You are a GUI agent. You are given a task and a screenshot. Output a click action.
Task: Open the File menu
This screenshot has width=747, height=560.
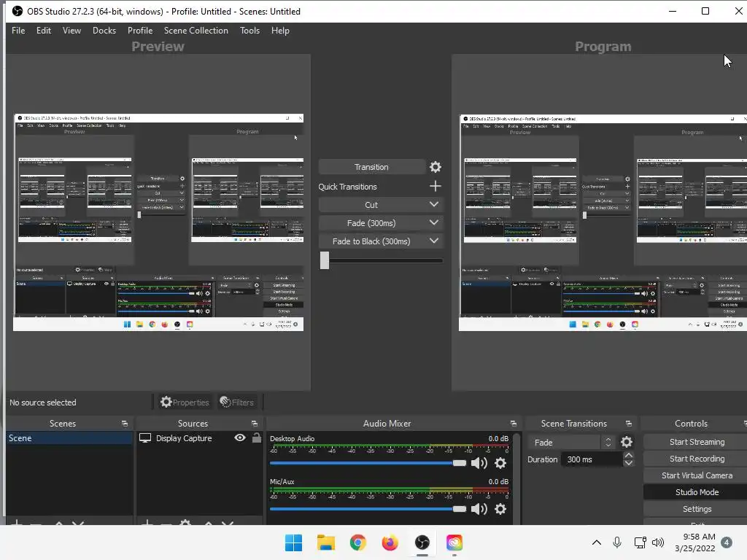point(18,31)
